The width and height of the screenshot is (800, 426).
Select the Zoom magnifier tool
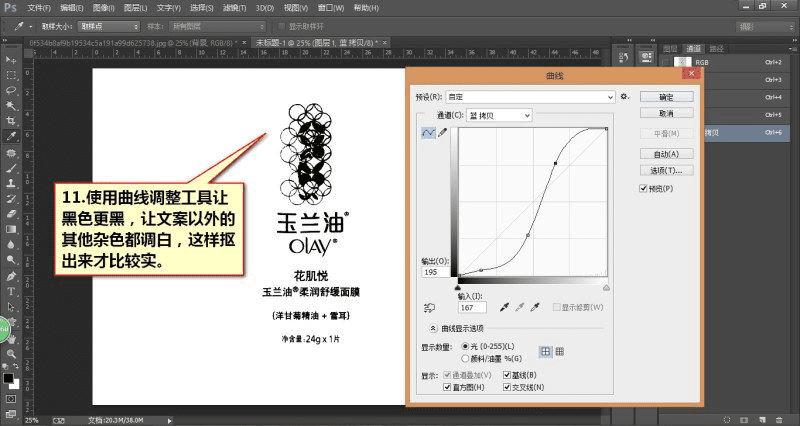10,352
